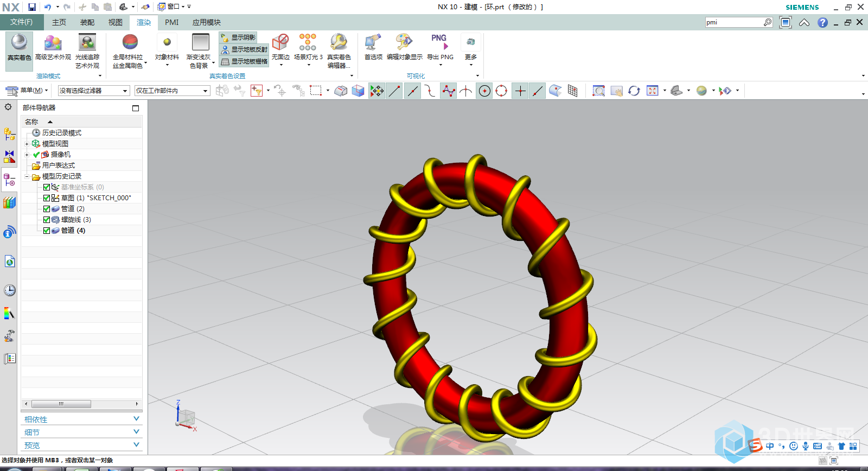This screenshot has height=471, width=868.
Task: Click the zoom window magnifier icon
Action: coord(598,91)
